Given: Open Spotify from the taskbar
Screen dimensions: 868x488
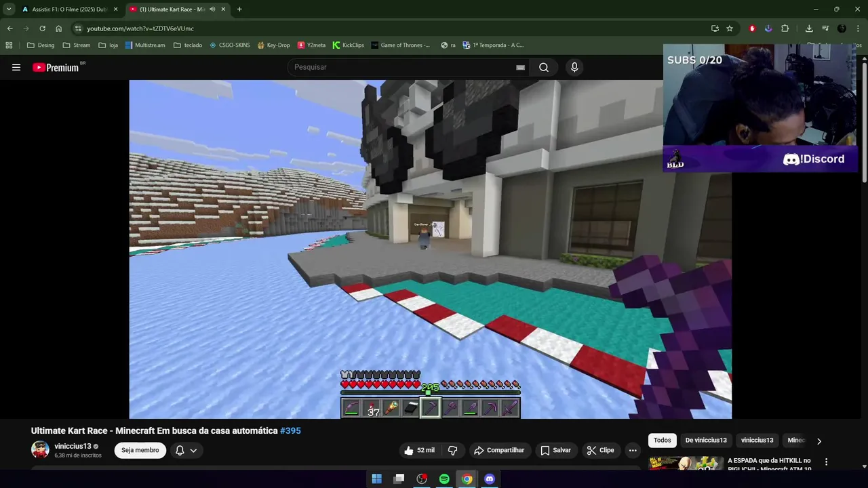Looking at the screenshot, I should pos(444,479).
